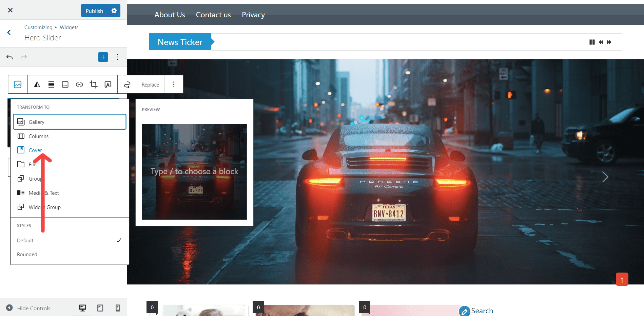Switch to tablet preview mode
Image resolution: width=644 pixels, height=316 pixels.
pyautogui.click(x=100, y=308)
